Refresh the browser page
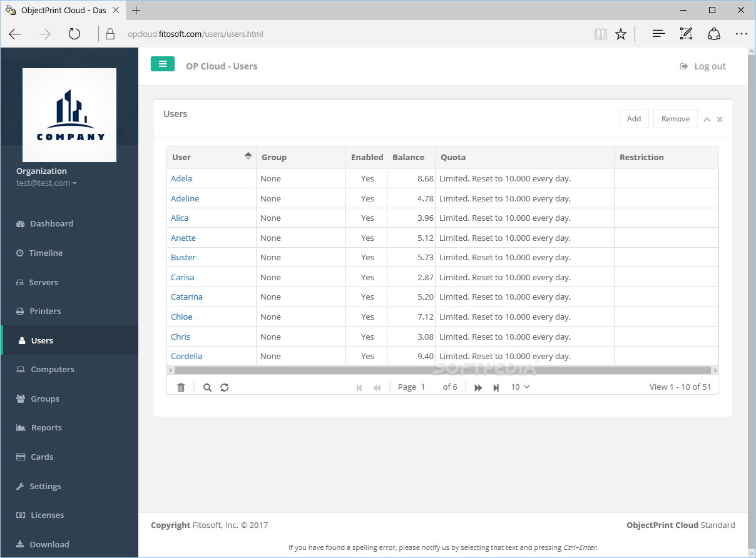 click(x=74, y=34)
